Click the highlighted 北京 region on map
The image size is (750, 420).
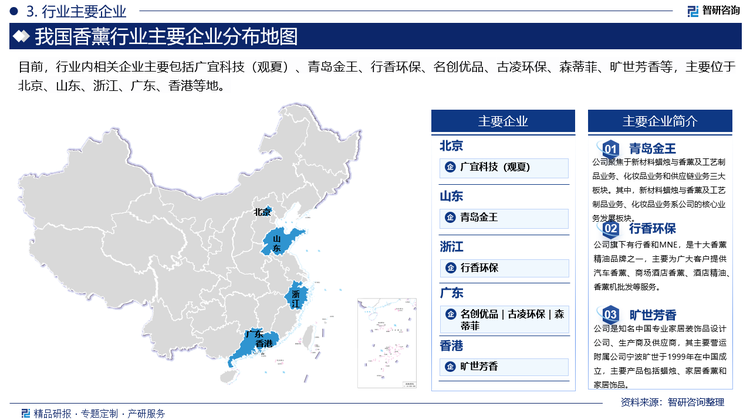[x=268, y=211]
